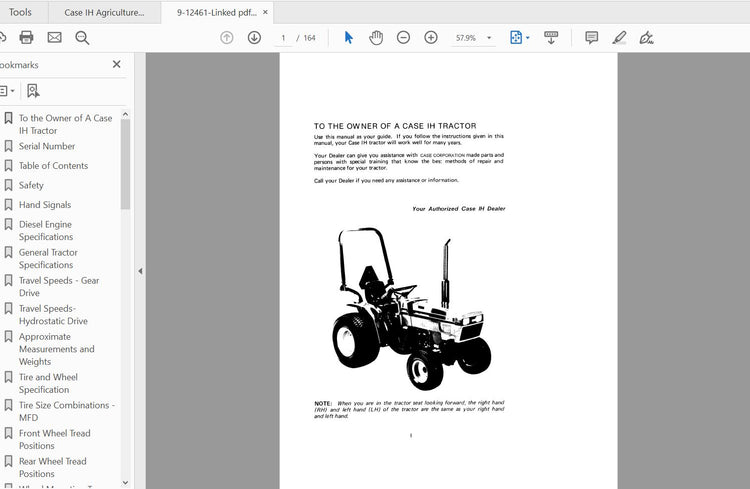Open the Table of Contents bookmark

[54, 166]
